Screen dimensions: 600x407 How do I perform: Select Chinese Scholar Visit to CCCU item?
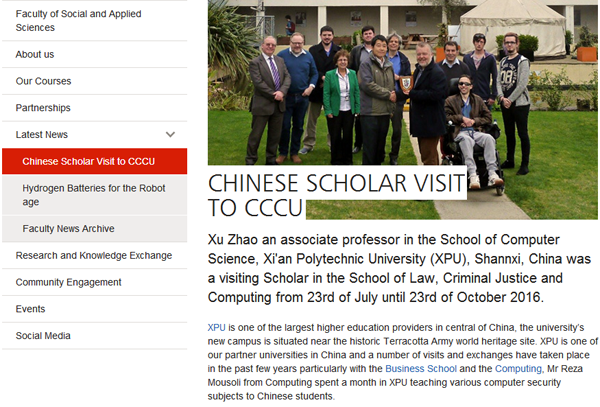tap(89, 161)
